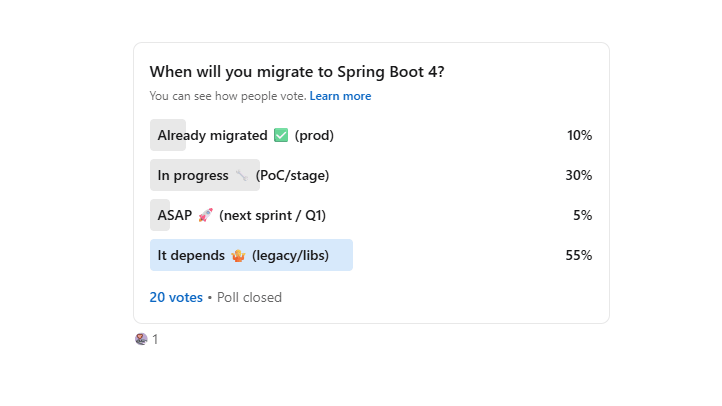Click the reaction count number
722x406 pixels.
tap(155, 340)
